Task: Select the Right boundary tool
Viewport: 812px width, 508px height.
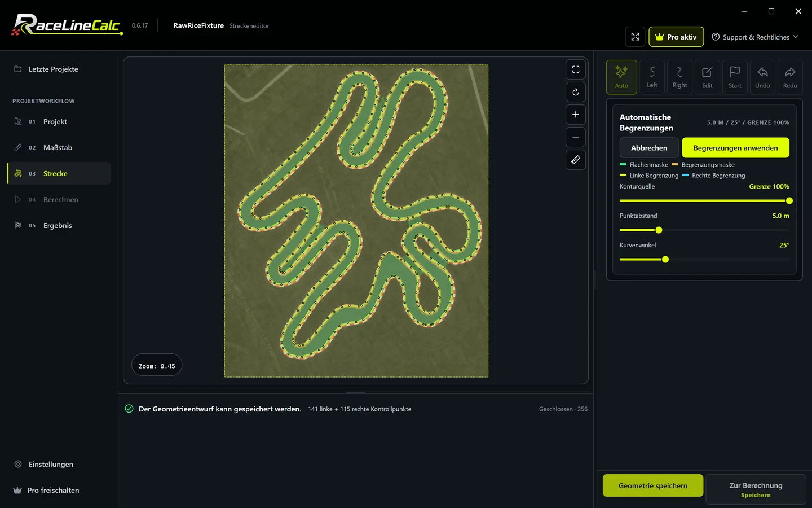Action: pos(679,77)
